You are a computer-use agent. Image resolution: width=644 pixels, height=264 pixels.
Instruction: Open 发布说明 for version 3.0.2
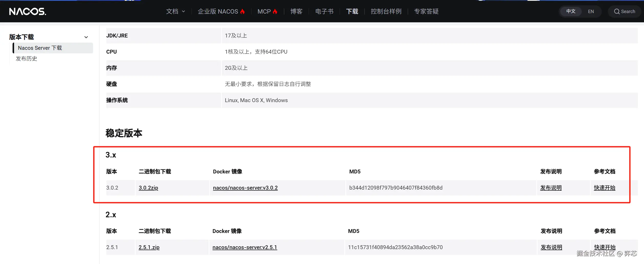click(551, 188)
